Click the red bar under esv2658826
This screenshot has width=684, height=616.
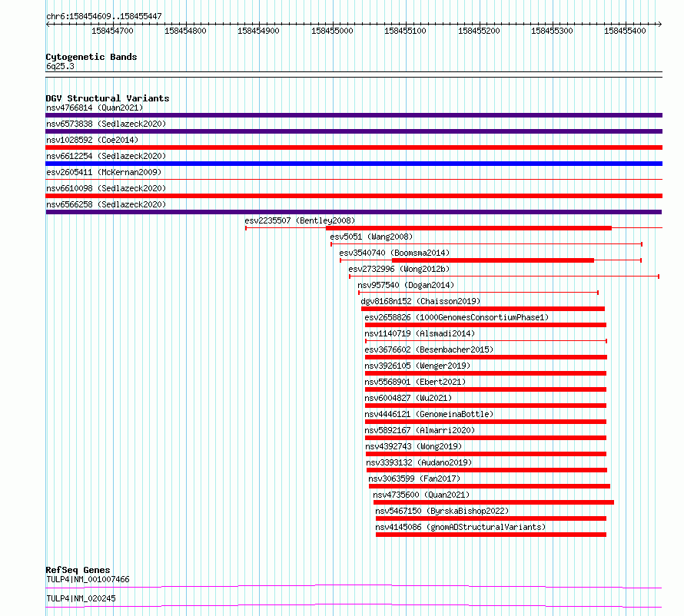coord(486,325)
